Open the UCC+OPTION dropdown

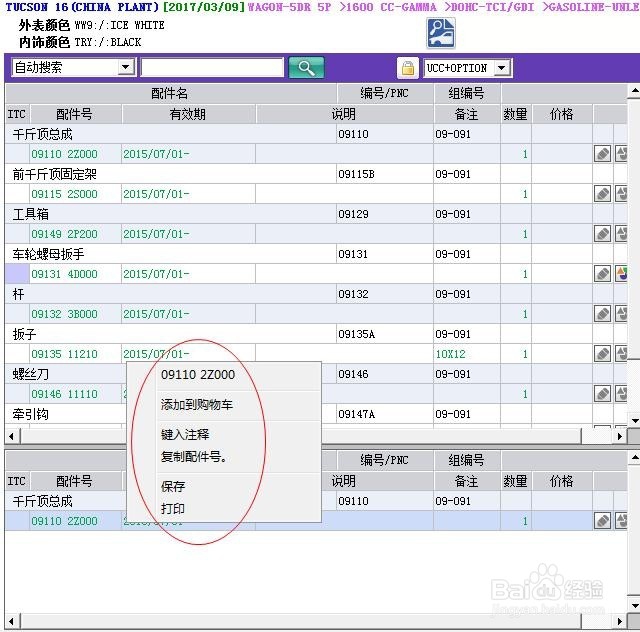502,68
